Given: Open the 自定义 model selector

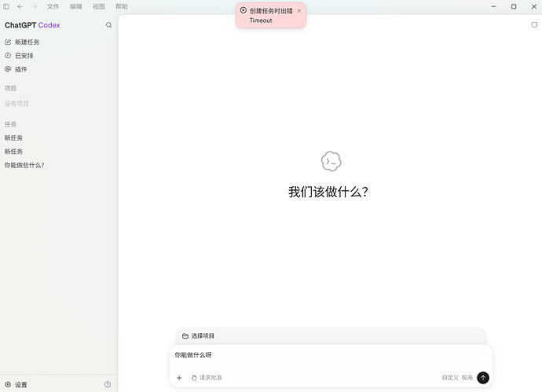Looking at the screenshot, I should point(450,378).
